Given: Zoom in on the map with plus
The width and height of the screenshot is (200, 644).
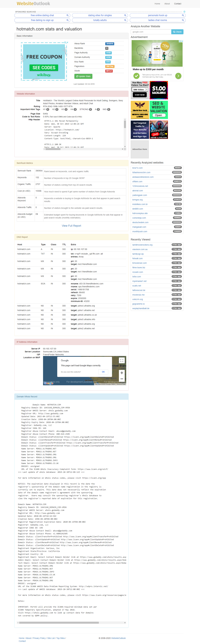Looking at the screenshot, I should 122,373.
